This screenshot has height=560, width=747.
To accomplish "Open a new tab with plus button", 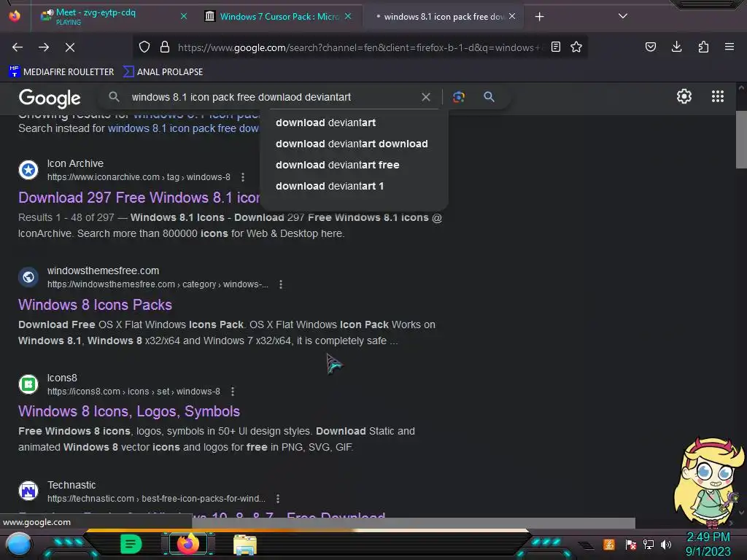I will point(539,17).
